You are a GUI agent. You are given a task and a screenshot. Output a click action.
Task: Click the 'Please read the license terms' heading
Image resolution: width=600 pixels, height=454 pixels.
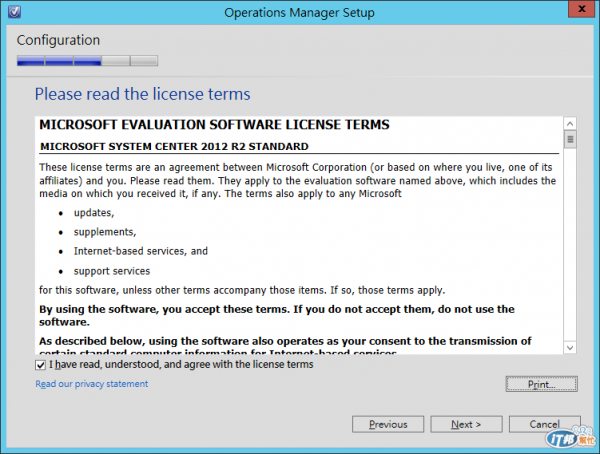pyautogui.click(x=142, y=94)
